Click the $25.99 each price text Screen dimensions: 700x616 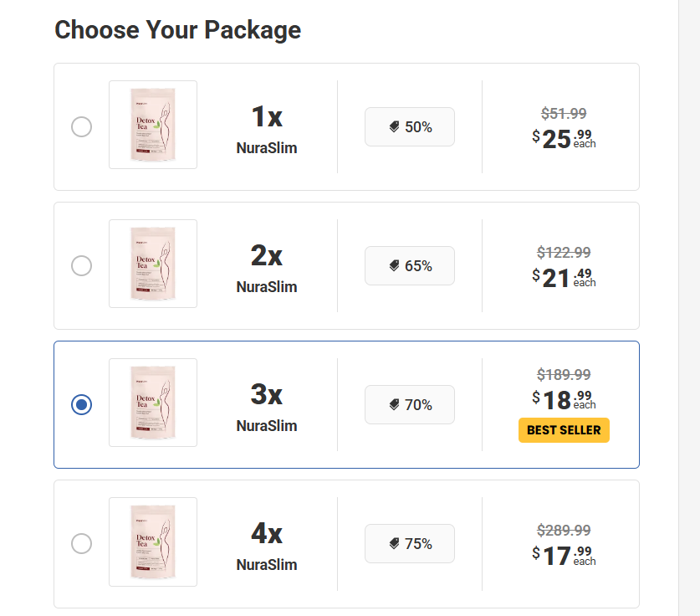(565, 137)
